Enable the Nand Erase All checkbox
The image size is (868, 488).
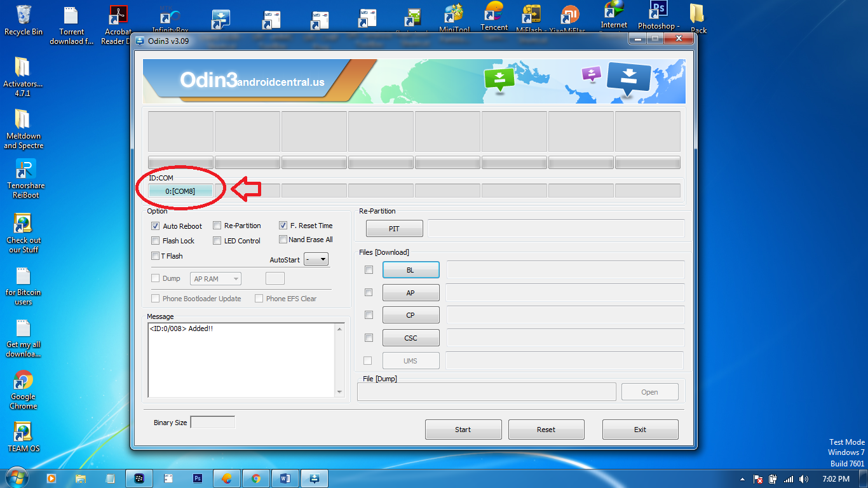(283, 240)
